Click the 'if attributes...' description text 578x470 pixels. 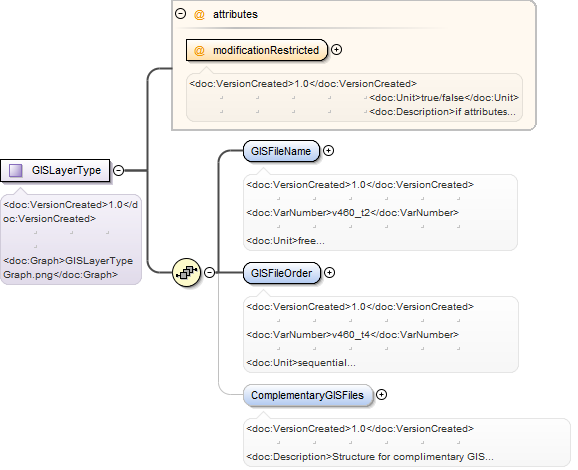coord(485,112)
